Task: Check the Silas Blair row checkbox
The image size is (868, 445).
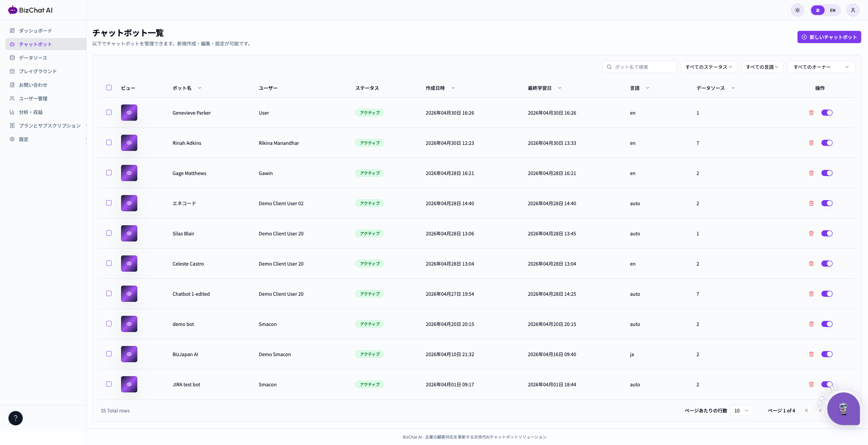Action: click(109, 233)
